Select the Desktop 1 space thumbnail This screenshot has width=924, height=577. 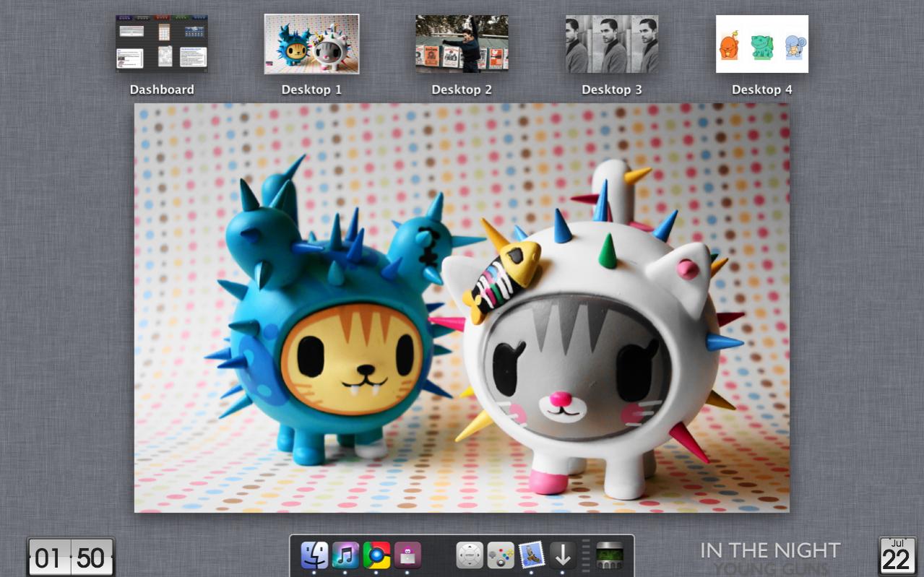[312, 44]
